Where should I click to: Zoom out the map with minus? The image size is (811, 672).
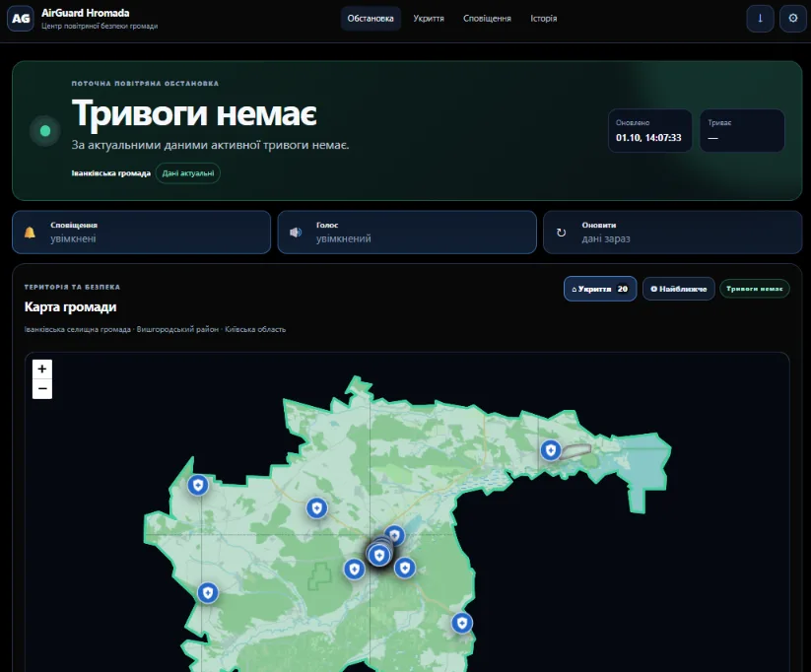click(42, 389)
